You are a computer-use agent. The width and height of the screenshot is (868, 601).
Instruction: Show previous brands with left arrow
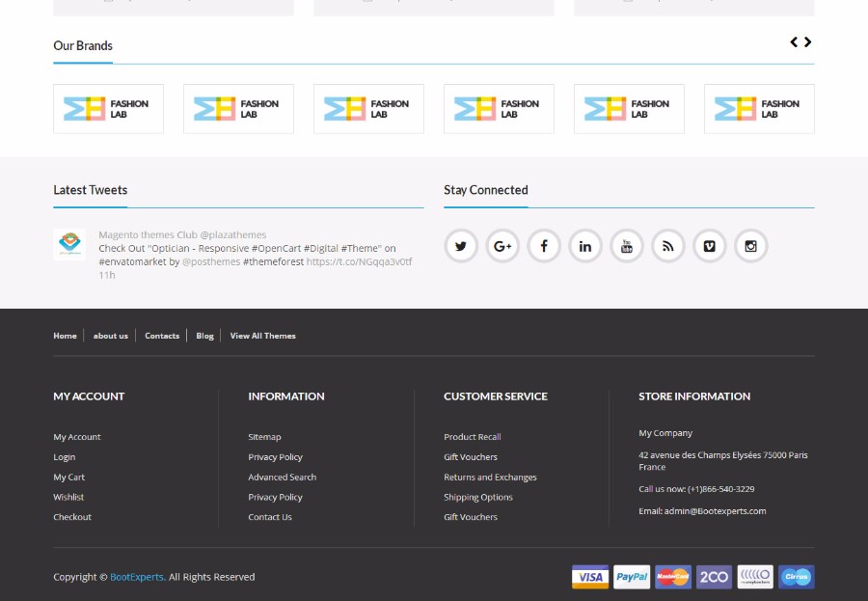click(x=794, y=42)
